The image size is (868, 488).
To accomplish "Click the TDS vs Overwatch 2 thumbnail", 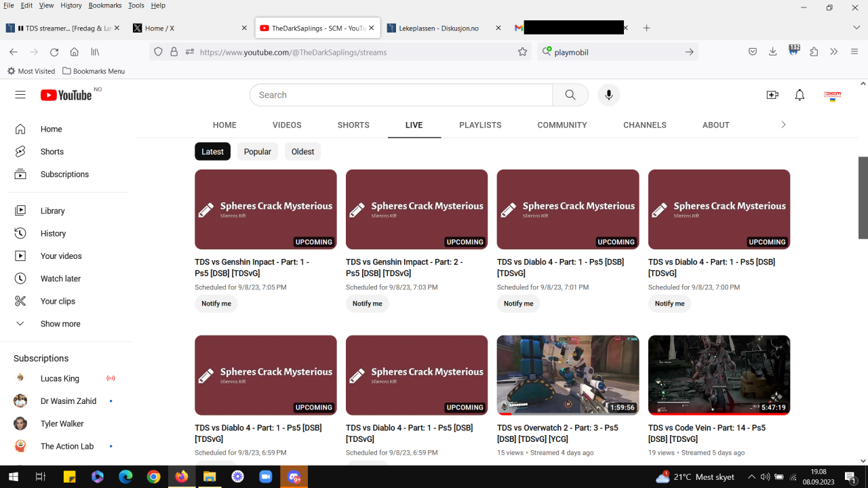I will point(568,375).
